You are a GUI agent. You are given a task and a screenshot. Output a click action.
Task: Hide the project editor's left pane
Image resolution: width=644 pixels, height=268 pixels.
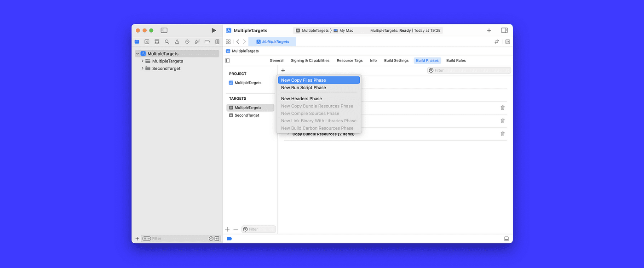coord(227,60)
